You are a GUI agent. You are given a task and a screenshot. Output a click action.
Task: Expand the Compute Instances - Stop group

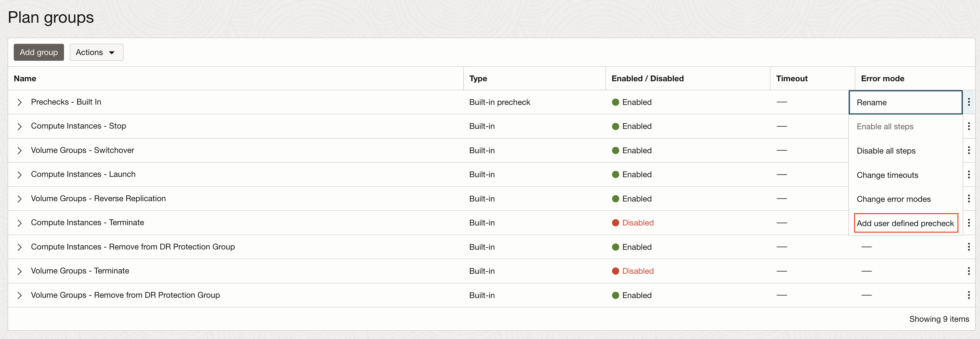[x=20, y=126]
